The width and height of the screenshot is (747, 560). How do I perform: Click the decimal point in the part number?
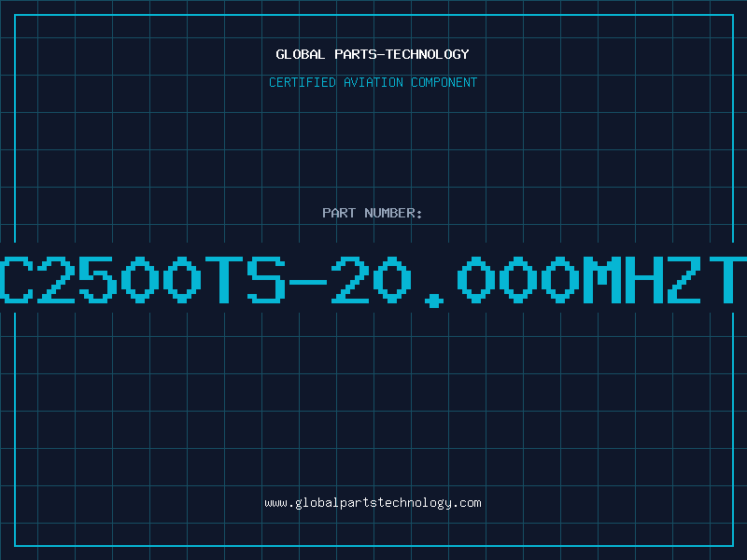coord(433,301)
